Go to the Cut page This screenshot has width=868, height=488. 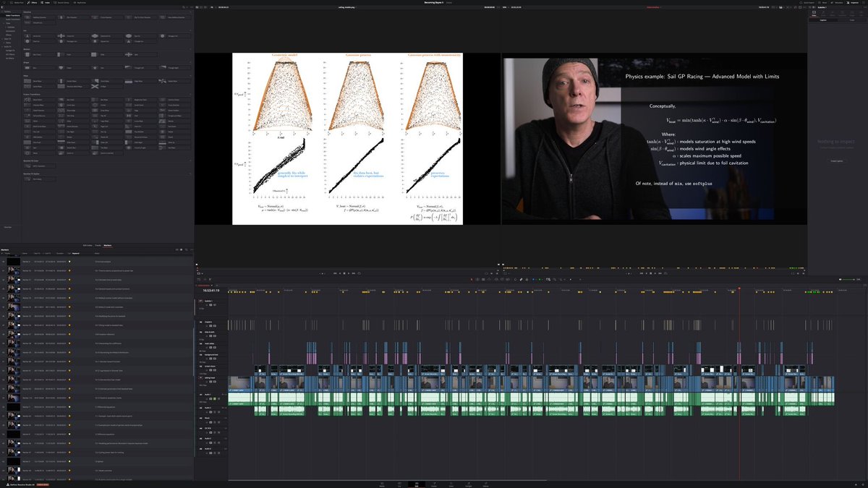(399, 483)
